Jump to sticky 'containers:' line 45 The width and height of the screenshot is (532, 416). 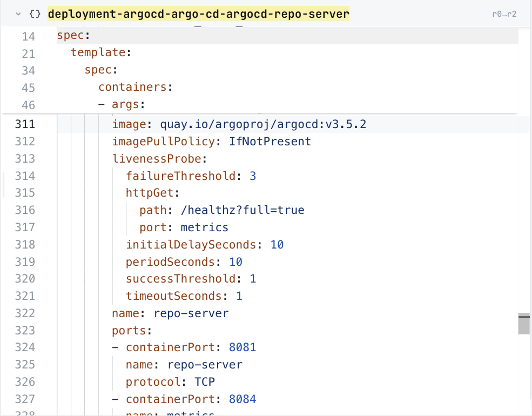pos(136,87)
